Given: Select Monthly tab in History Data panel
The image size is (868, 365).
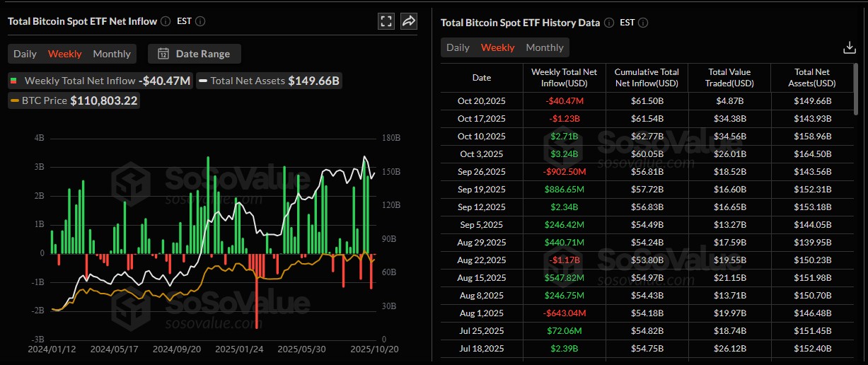Looking at the screenshot, I should [x=545, y=47].
